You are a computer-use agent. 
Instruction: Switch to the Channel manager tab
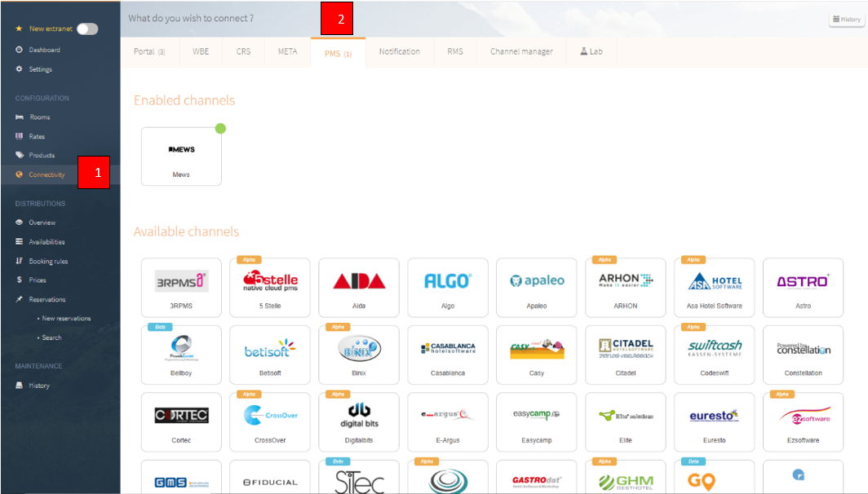520,51
